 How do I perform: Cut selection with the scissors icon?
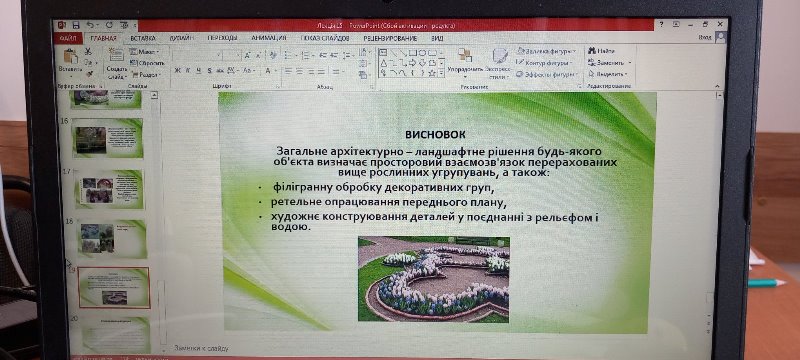point(88,52)
